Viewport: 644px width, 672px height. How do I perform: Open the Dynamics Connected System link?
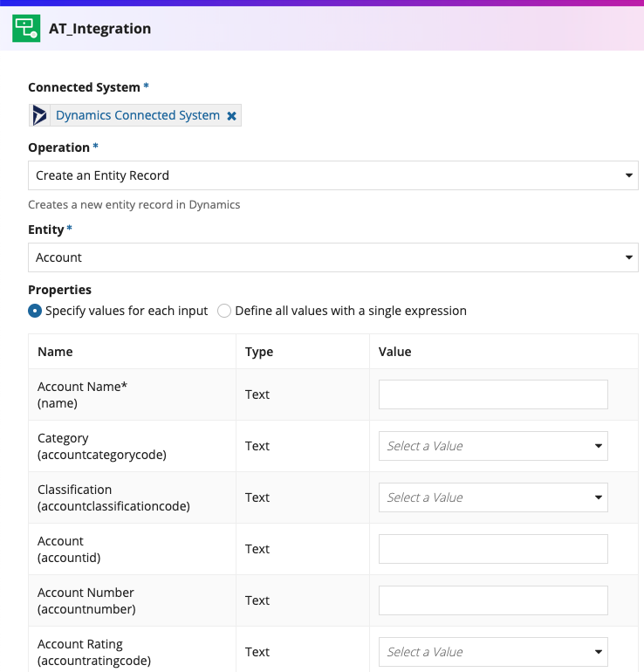(138, 115)
